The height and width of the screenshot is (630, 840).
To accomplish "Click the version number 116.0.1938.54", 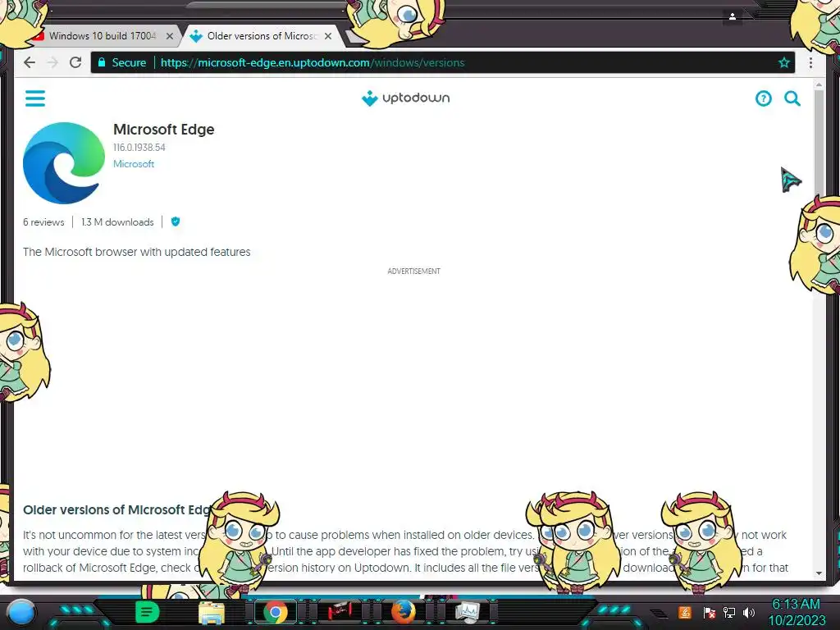I will (139, 148).
